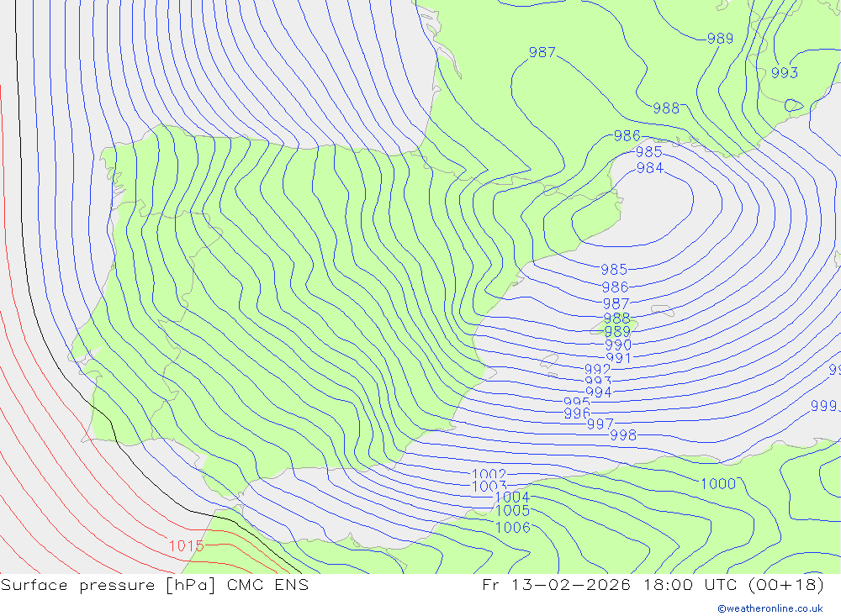Click the 994 isobar label
Image resolution: width=841 pixels, height=616 pixels.
[599, 392]
